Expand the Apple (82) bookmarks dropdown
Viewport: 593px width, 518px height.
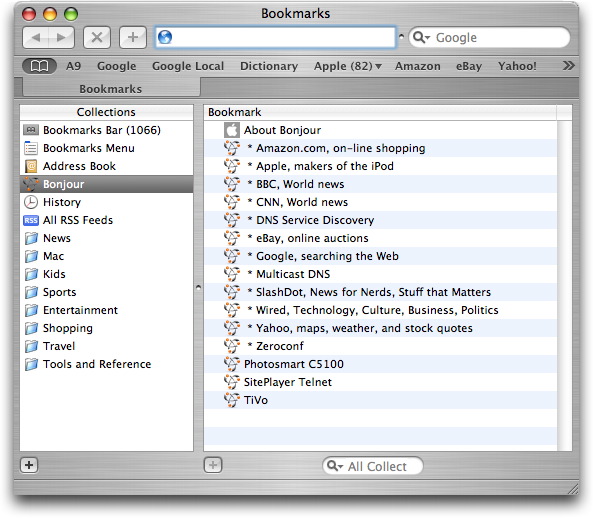348,66
